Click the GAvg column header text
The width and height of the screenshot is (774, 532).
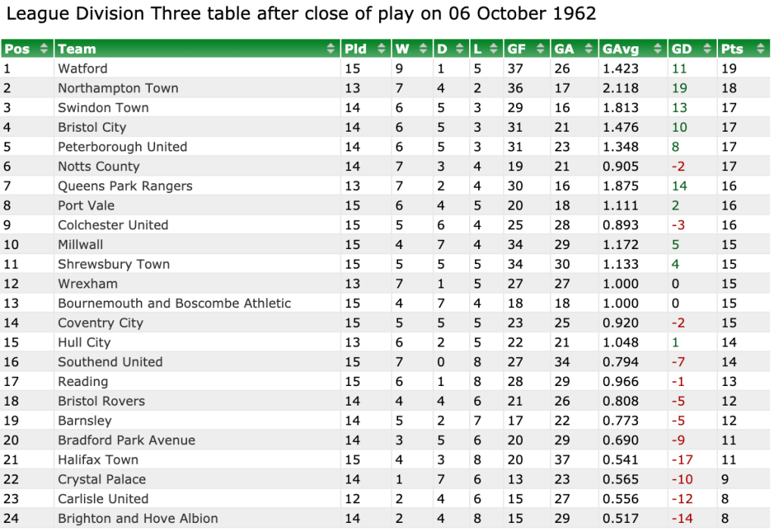620,49
